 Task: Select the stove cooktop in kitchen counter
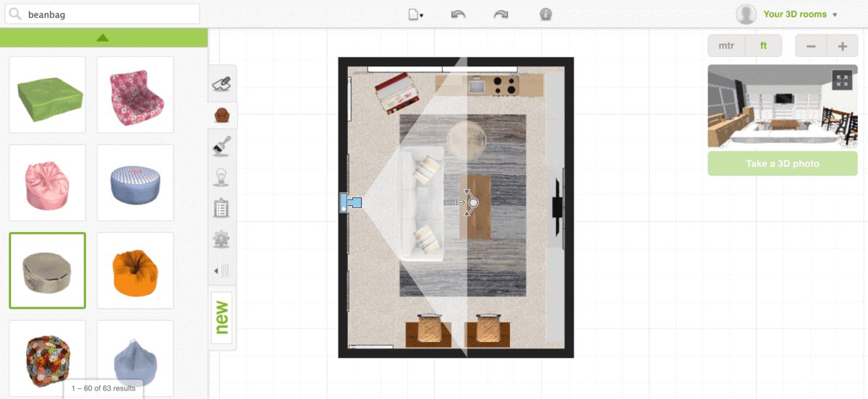coord(506,87)
